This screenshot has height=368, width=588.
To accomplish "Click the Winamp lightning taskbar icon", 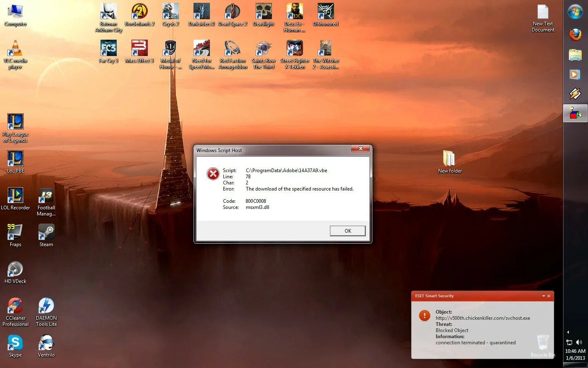I will pos(575,94).
